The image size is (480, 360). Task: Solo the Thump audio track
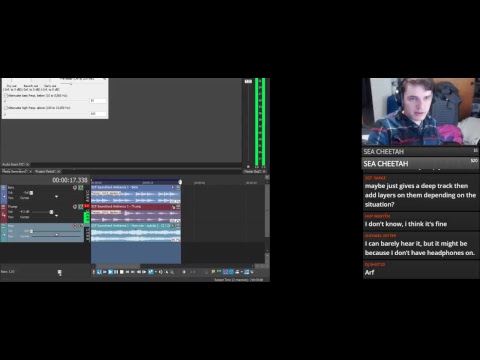click(80, 207)
